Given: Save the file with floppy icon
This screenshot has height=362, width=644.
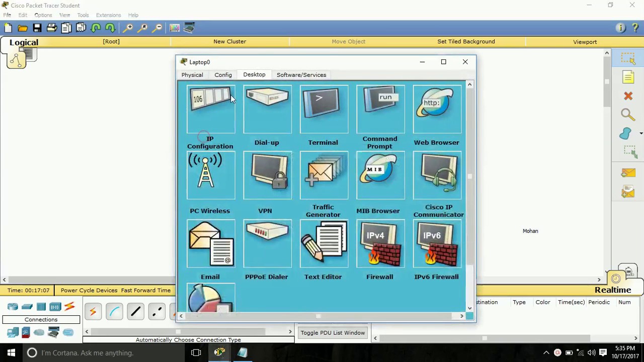Looking at the screenshot, I should (x=37, y=28).
